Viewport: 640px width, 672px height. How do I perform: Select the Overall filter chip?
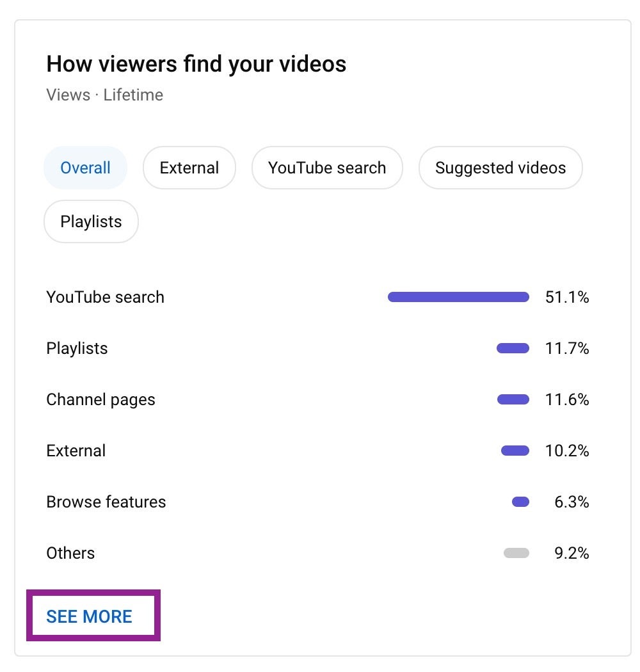(x=85, y=168)
